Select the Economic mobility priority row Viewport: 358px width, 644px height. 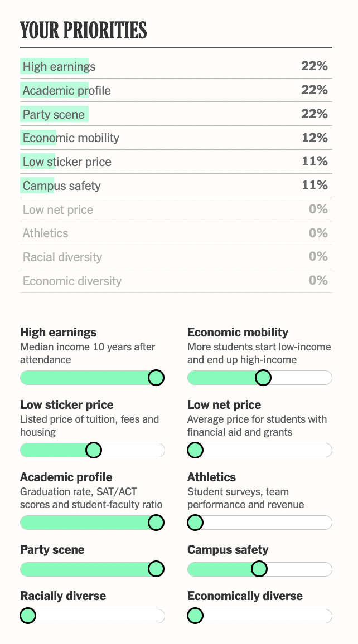point(176,138)
